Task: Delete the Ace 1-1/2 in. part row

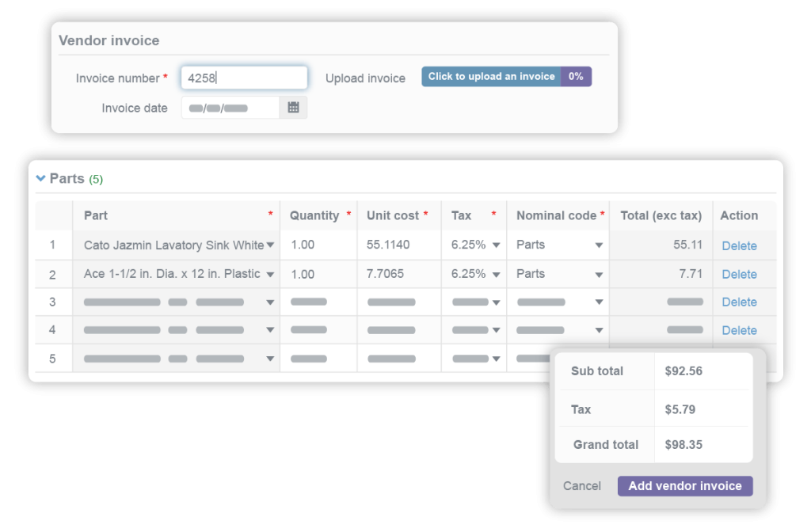Action: click(x=739, y=275)
